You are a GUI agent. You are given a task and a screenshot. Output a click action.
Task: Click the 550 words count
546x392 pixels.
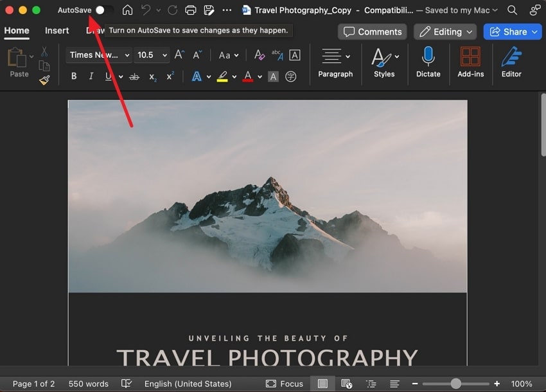pos(89,384)
